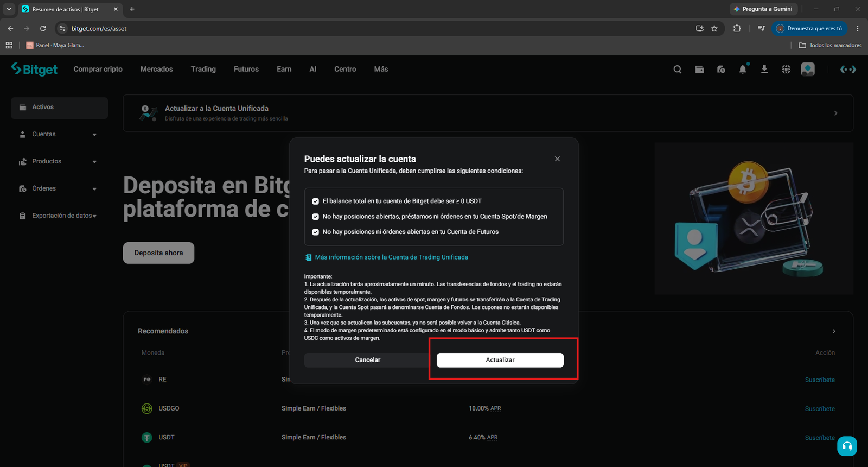Open the user profile avatar
This screenshot has width=868, height=467.
(x=808, y=70)
